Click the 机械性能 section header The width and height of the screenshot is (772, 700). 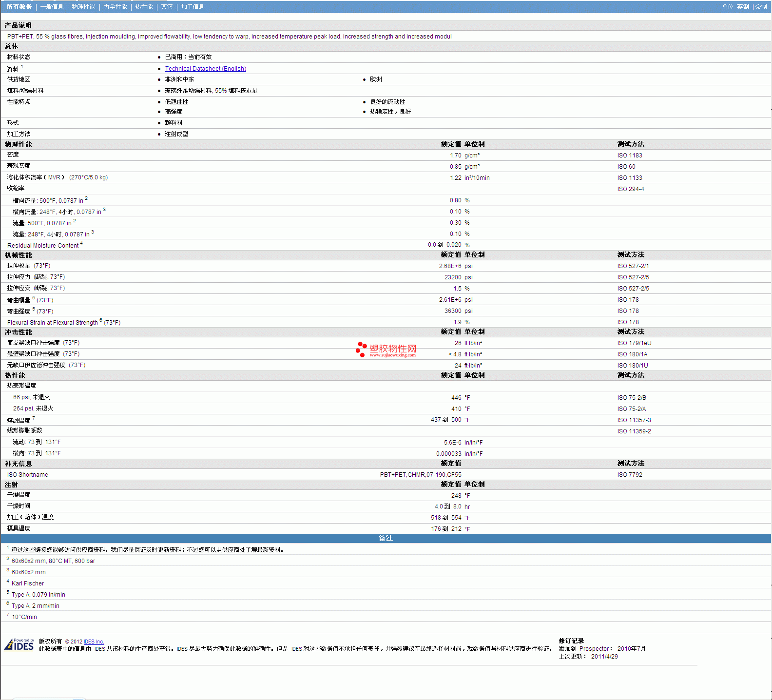click(x=18, y=255)
